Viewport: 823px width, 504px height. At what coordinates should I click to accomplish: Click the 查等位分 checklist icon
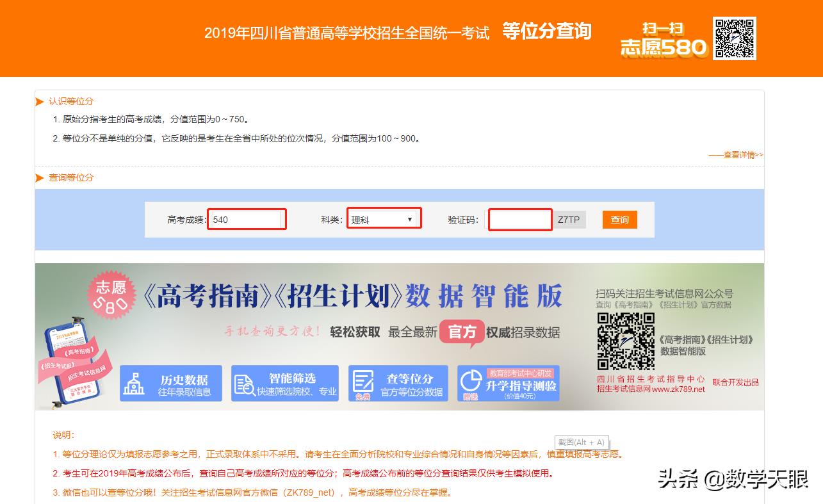pos(363,383)
